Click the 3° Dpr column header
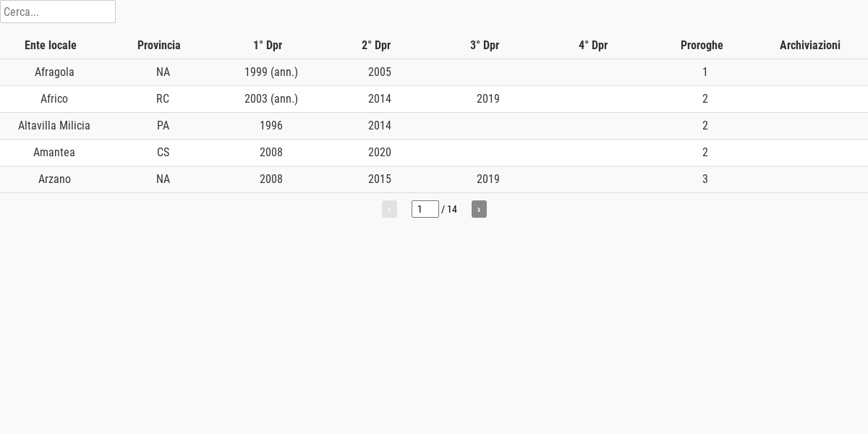The width and height of the screenshot is (868, 434). coord(485,45)
